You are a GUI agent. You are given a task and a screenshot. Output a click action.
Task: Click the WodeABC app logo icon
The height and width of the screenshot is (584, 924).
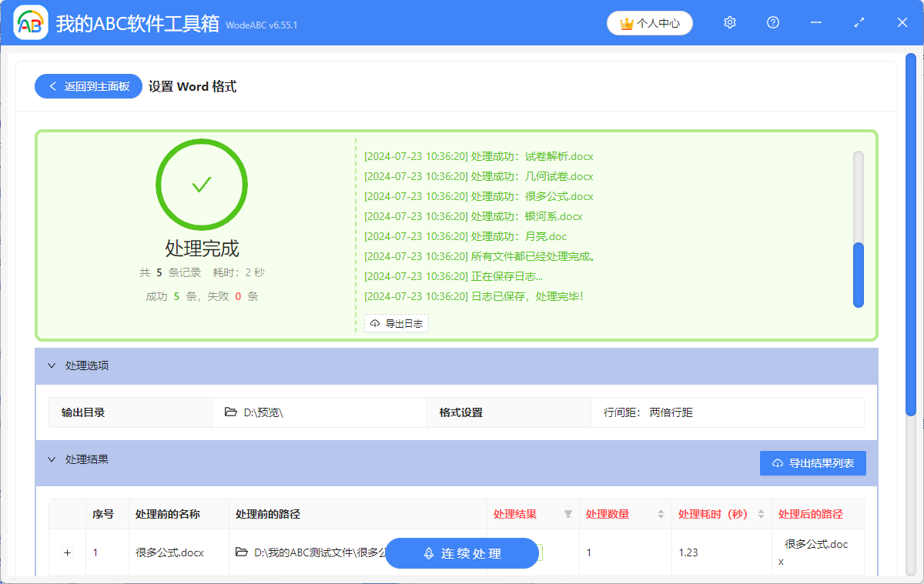pyautogui.click(x=29, y=22)
